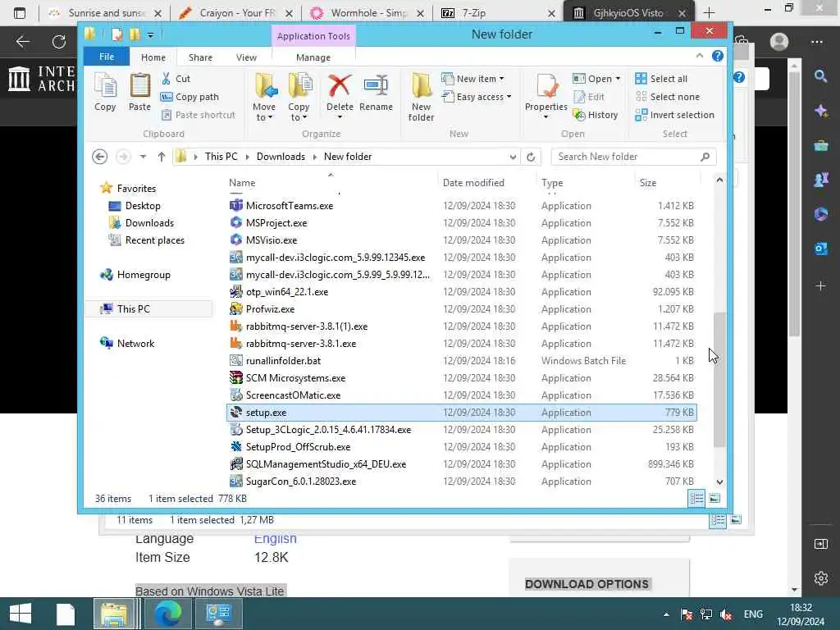
Task: Collapse the ribbon with chevron
Action: (699, 57)
